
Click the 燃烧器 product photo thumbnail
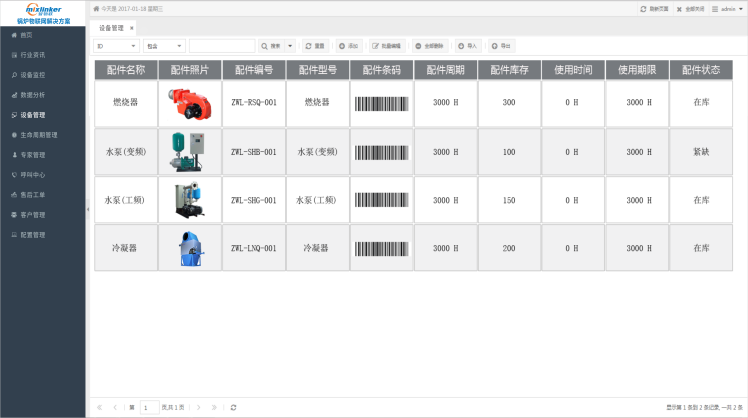[189, 102]
